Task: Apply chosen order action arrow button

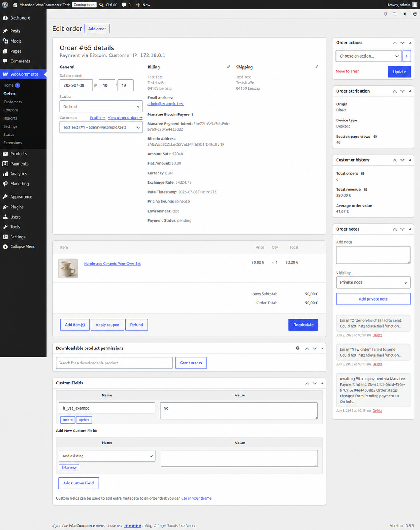Action: [x=406, y=56]
